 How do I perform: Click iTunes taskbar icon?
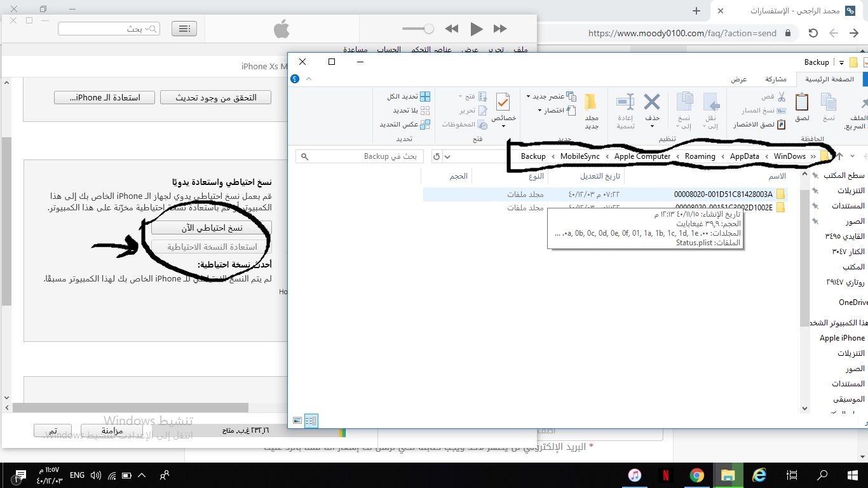click(x=634, y=475)
